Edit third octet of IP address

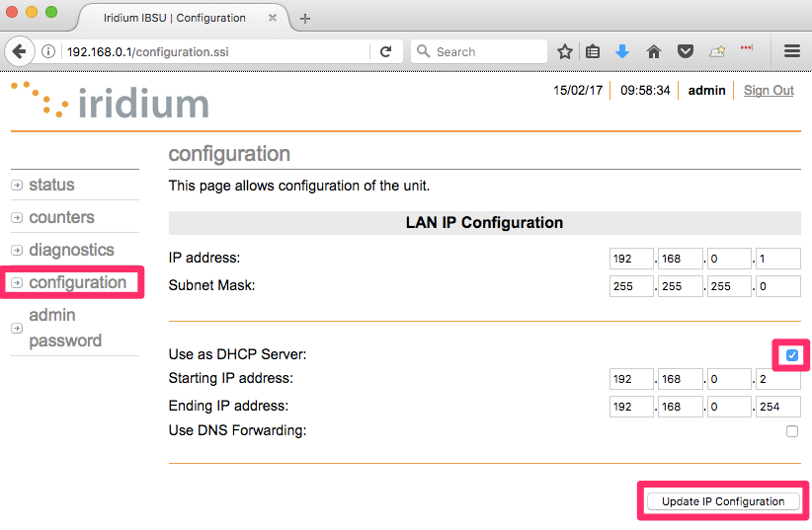(729, 259)
